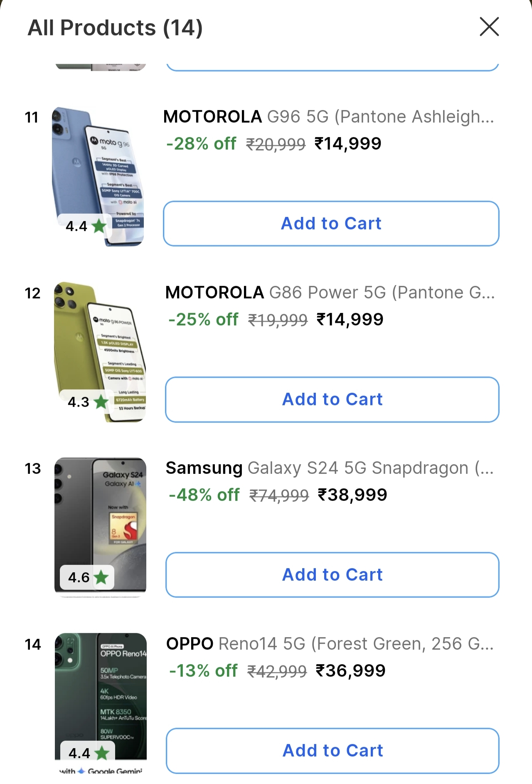Click the -48% off discount label
This screenshot has height=784, width=532.
click(204, 495)
